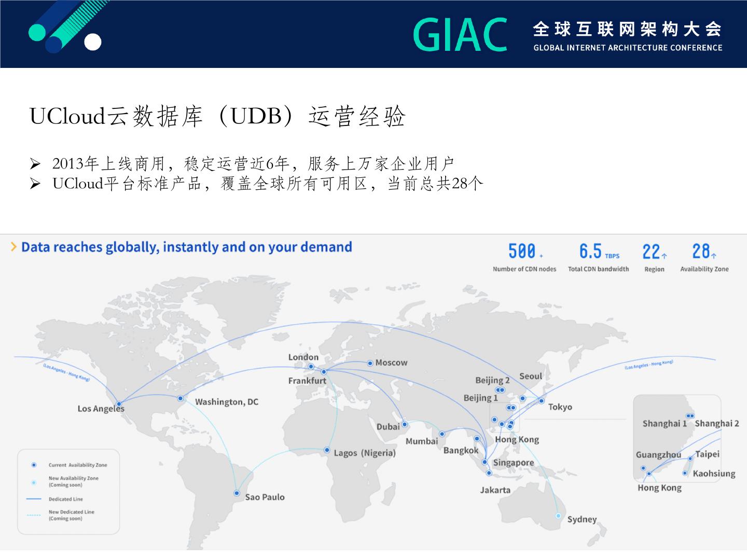Click the "Lagos (Nigeria)" label
The width and height of the screenshot is (747, 560).
click(365, 453)
